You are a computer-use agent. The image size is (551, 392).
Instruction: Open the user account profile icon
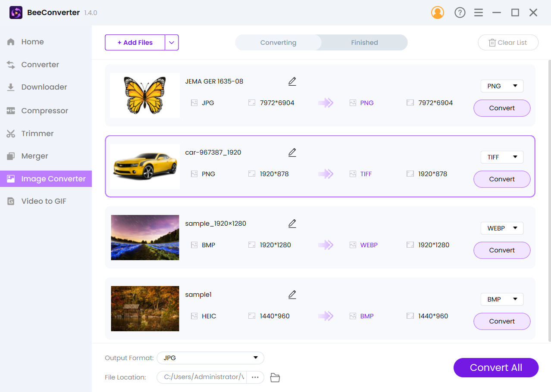(x=437, y=12)
